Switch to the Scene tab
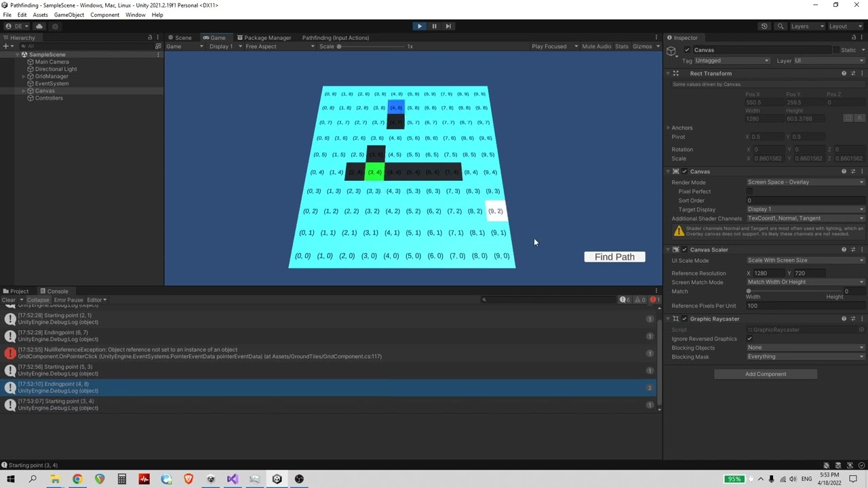Screen dimensions: 868x488 click(180, 37)
